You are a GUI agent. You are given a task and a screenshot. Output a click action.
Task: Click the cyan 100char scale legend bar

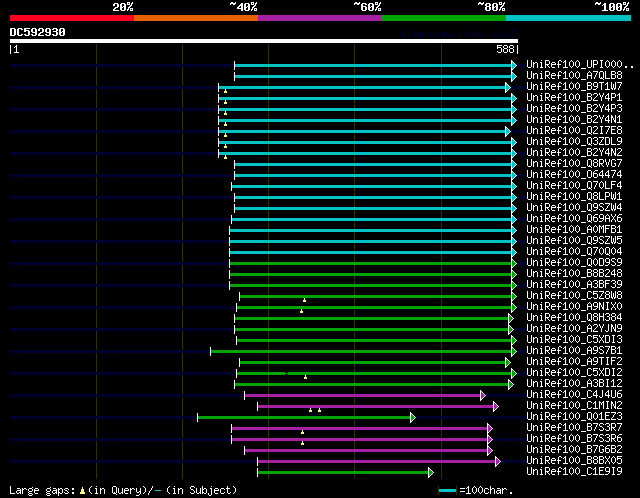pyautogui.click(x=447, y=491)
